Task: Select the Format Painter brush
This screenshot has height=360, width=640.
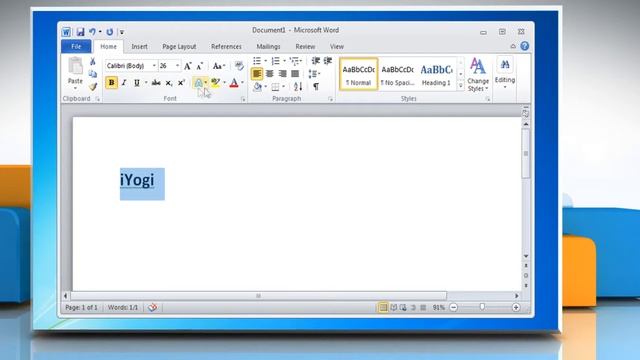Action: point(93,86)
